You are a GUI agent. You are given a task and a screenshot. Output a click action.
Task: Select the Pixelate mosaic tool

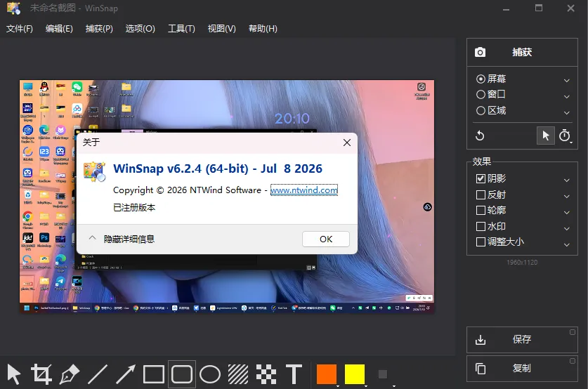266,374
